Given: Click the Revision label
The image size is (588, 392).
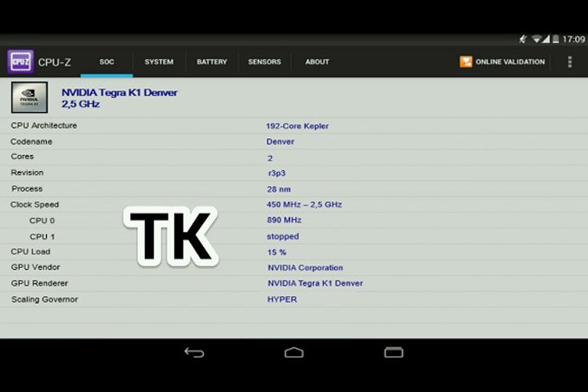Looking at the screenshot, I should point(27,172).
